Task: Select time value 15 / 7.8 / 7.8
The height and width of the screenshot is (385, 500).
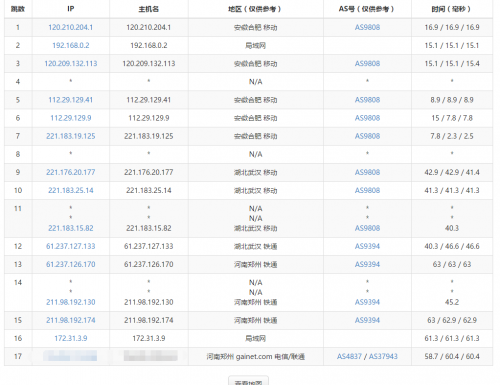Action: point(452,118)
